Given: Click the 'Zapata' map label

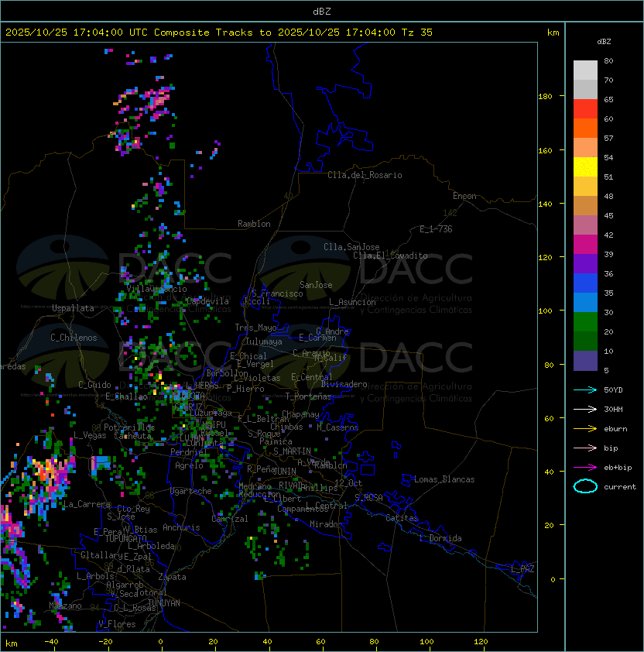Looking at the screenshot, I should coord(172,577).
